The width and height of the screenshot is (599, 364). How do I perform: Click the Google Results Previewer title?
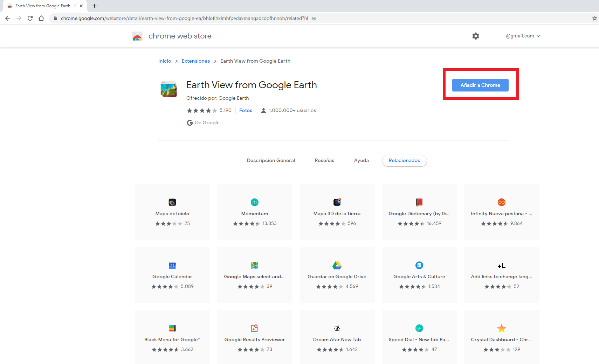click(255, 339)
